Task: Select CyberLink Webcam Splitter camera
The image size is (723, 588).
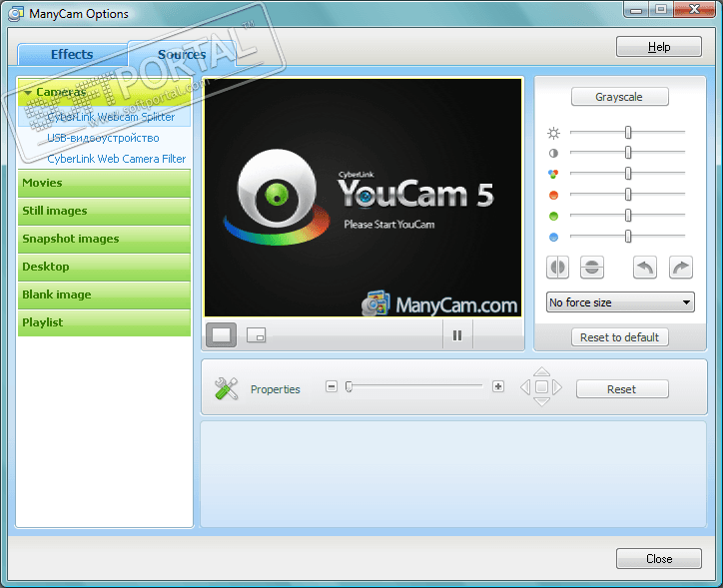Action: point(104,117)
